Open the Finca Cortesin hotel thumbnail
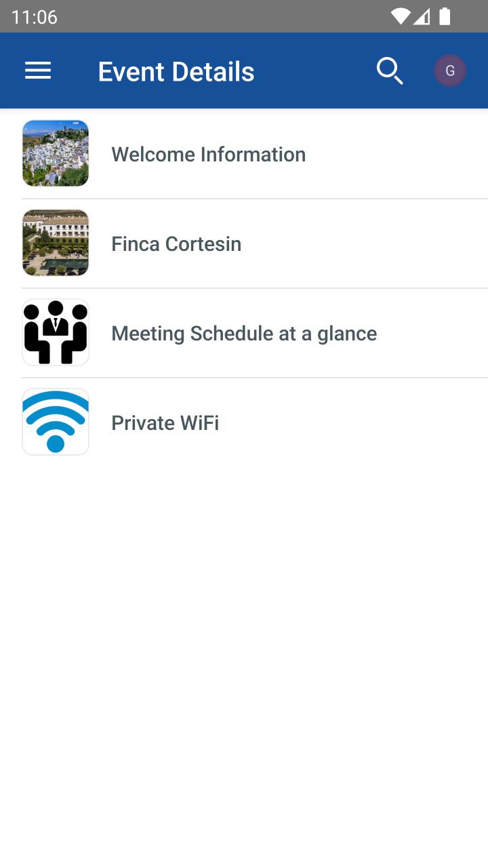This screenshot has height=868, width=488. 56,243
